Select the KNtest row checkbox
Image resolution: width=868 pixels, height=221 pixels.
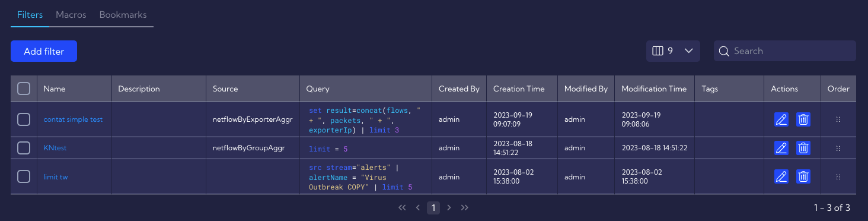pos(24,148)
